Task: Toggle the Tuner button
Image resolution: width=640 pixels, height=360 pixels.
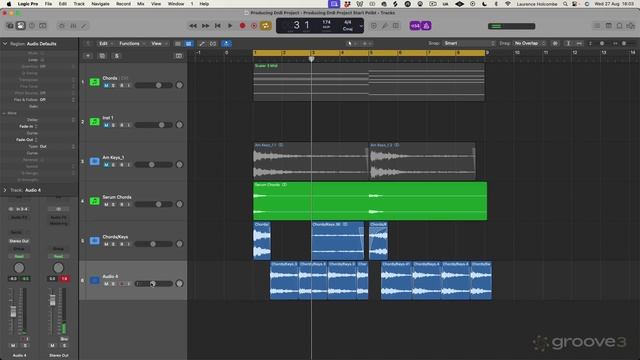Action: (x=385, y=26)
